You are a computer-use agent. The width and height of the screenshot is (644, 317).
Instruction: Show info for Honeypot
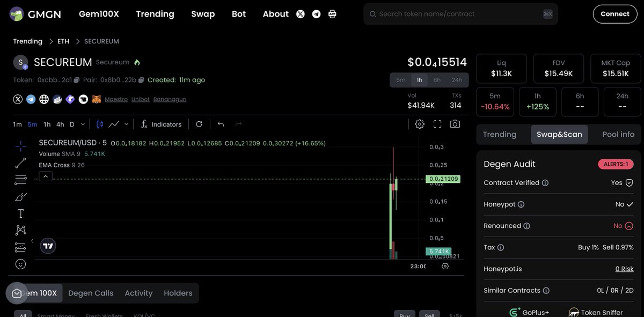pyautogui.click(x=521, y=204)
